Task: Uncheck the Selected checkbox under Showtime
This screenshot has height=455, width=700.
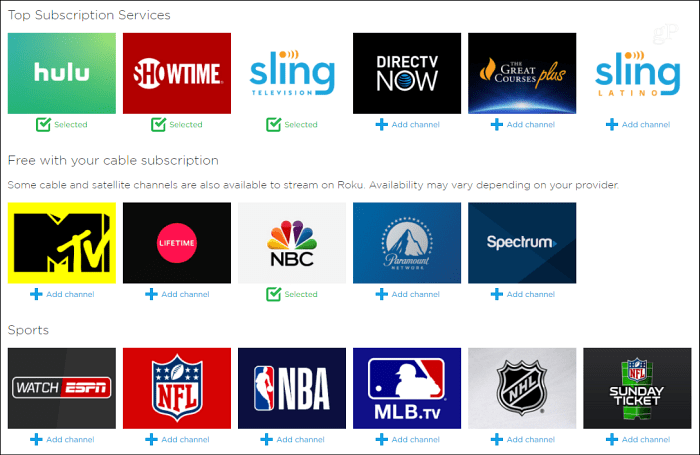Action: pos(158,125)
